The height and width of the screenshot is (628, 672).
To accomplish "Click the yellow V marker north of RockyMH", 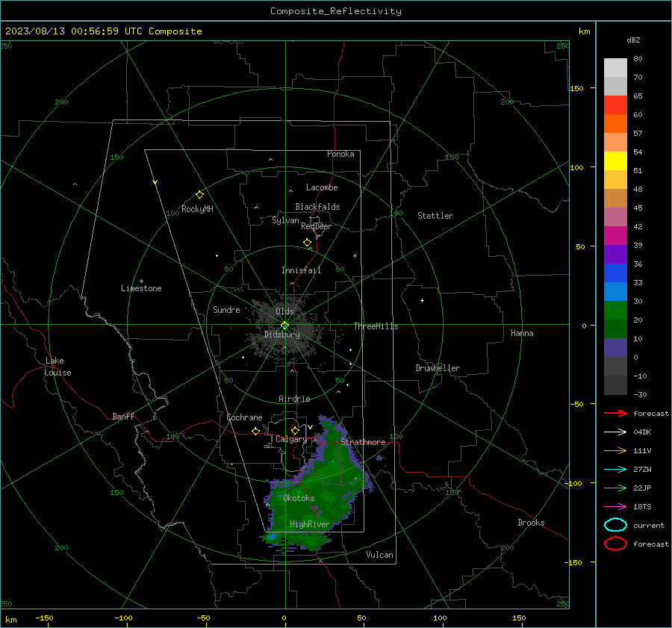I will (155, 182).
